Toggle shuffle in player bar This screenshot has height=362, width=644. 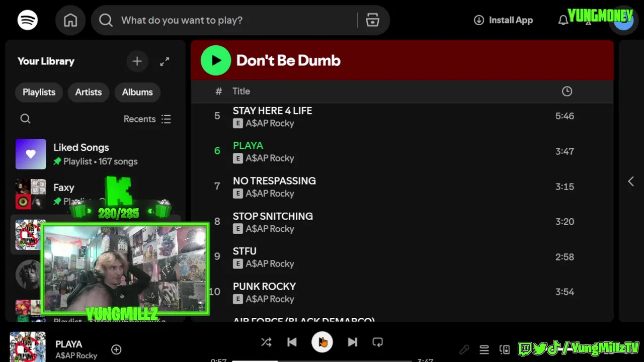(x=266, y=342)
